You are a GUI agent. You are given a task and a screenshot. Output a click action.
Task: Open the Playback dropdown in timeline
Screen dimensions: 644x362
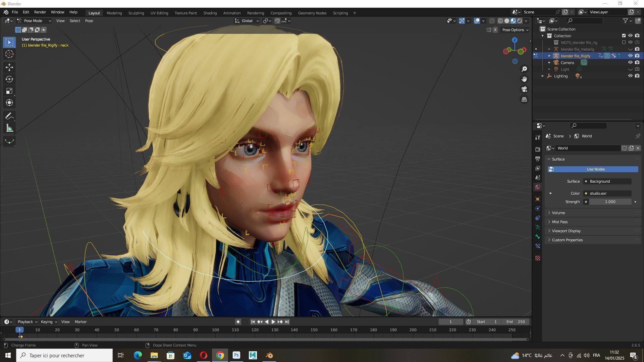(x=27, y=322)
